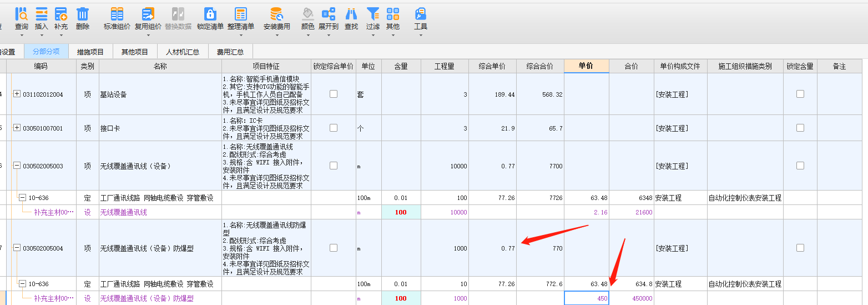Open dropdown arrow under 其他
This screenshot has width=868, height=305.
click(x=393, y=35)
